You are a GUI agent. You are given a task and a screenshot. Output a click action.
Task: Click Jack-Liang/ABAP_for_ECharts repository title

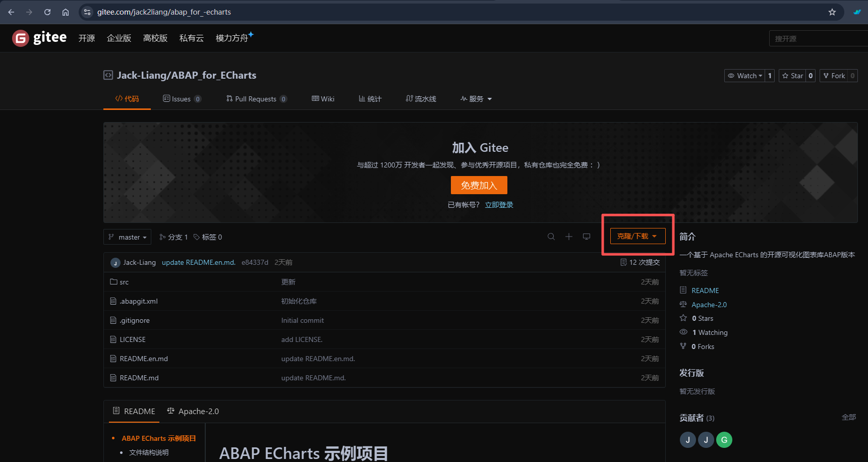coord(187,75)
